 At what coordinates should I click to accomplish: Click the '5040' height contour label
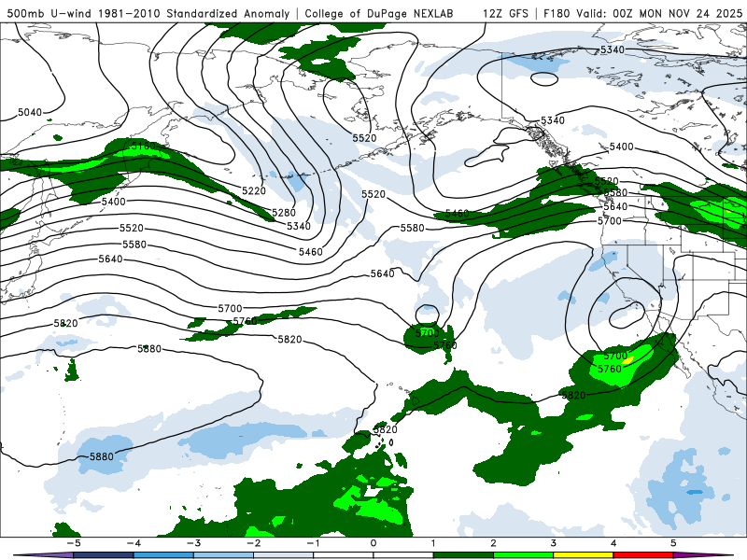30,112
